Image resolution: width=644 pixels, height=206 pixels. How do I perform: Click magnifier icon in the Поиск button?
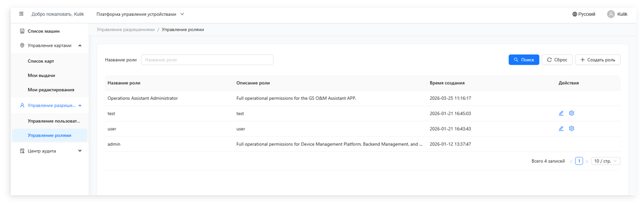[516, 60]
